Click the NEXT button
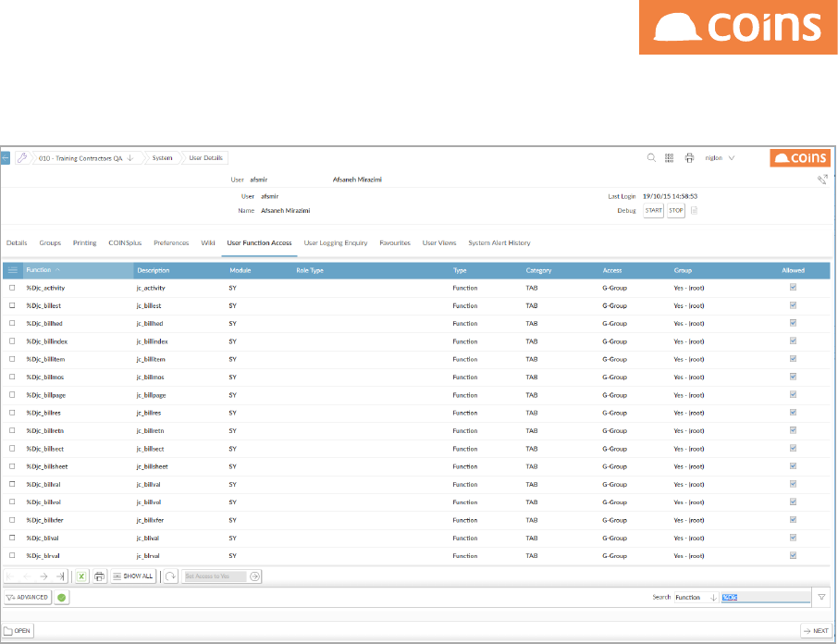 [x=816, y=631]
